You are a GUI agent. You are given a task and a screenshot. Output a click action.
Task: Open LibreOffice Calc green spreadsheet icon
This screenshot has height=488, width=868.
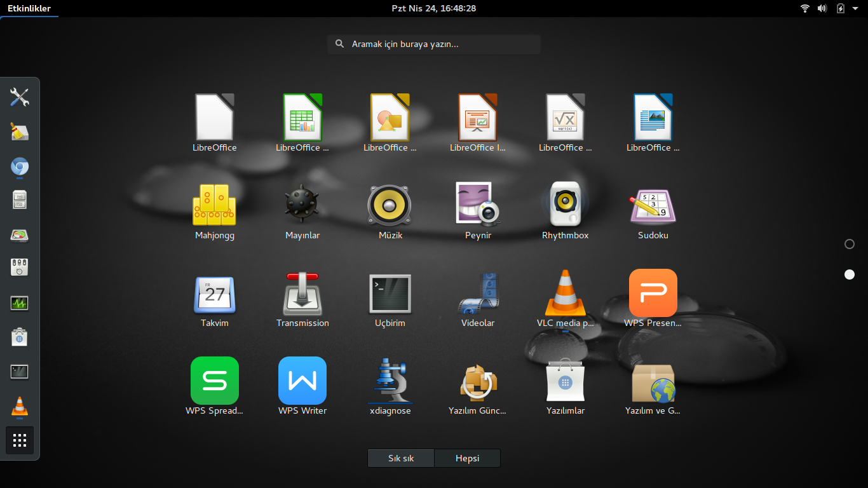(302, 118)
